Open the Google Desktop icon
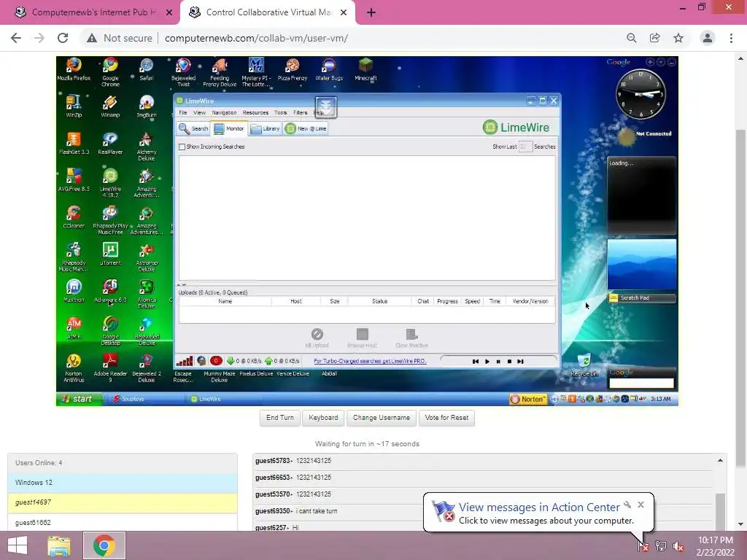This screenshot has width=747, height=560. coord(111,330)
